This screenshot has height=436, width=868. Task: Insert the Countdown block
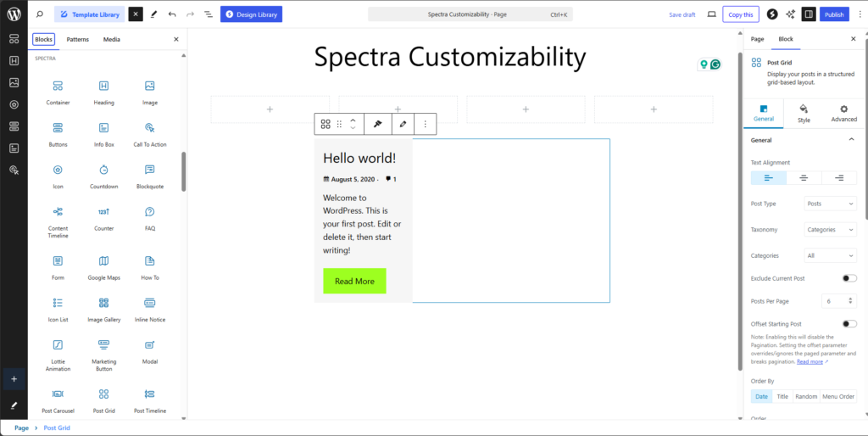(x=103, y=176)
